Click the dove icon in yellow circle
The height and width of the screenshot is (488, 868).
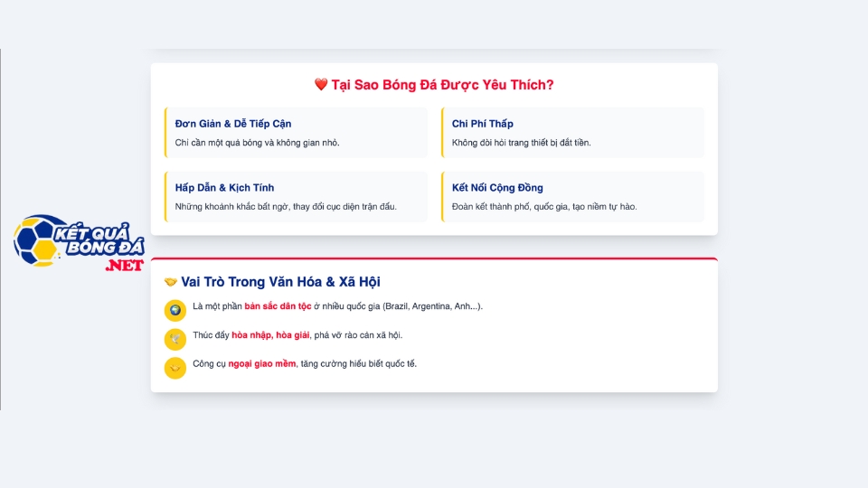(x=175, y=339)
